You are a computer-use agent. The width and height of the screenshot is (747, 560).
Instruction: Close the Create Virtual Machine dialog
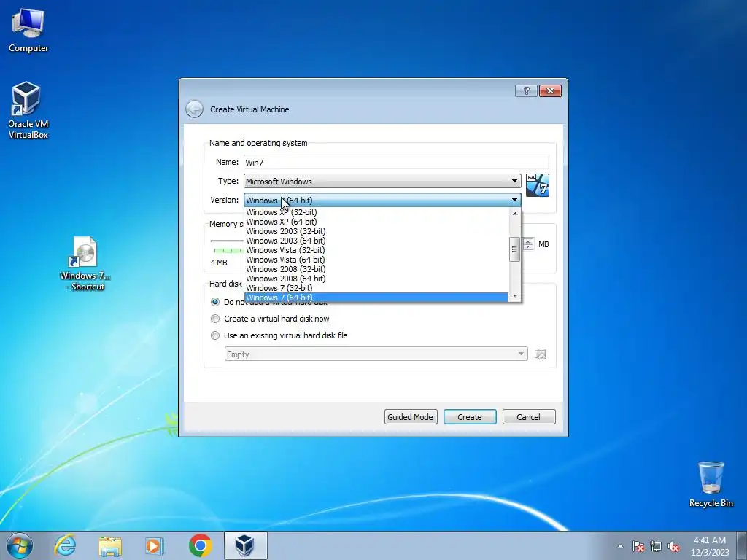(x=550, y=90)
